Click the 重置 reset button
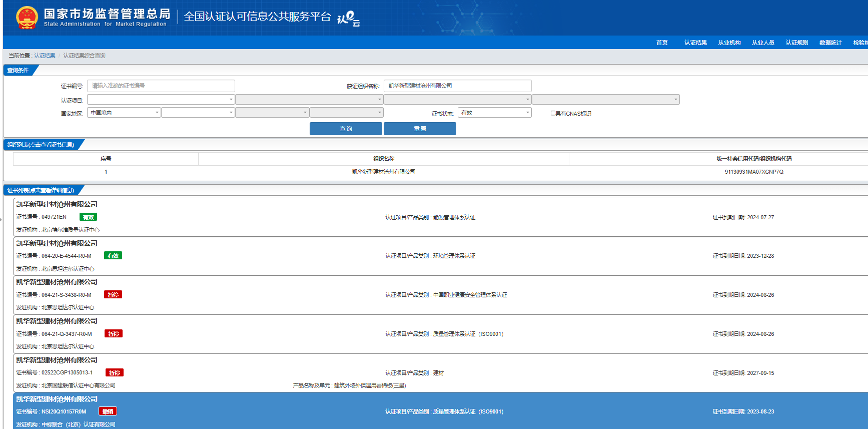868x429 pixels. tap(420, 129)
